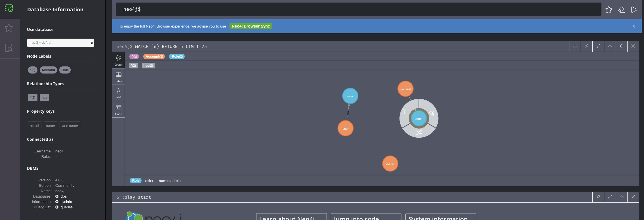Viewport: 644px width, 220px height.
Task: Click the username property key
Action: pos(70,125)
